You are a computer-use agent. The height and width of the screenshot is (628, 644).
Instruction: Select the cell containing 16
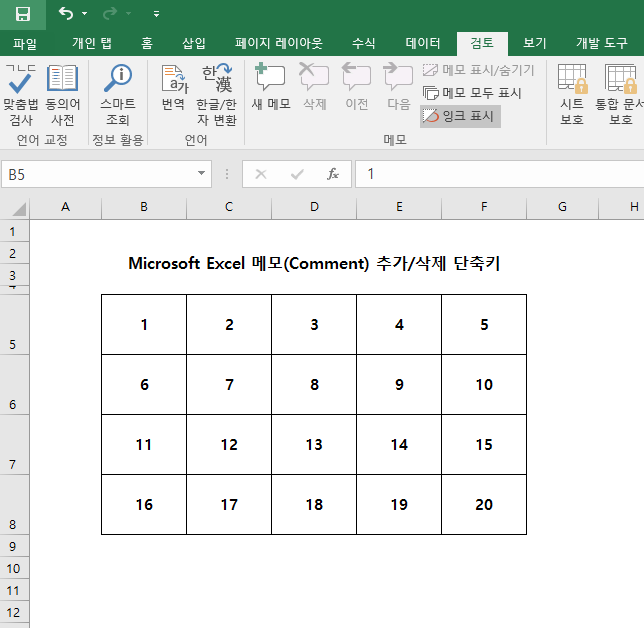(144, 504)
